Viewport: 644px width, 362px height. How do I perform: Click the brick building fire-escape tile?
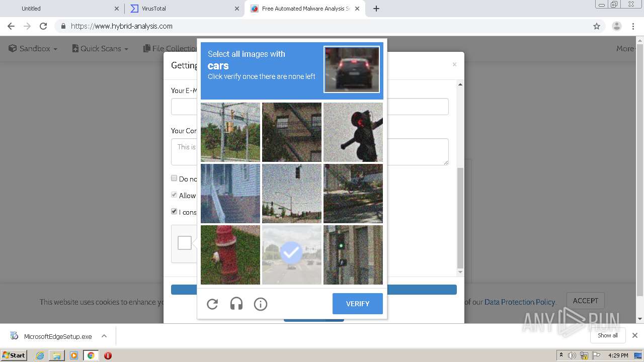(292, 132)
